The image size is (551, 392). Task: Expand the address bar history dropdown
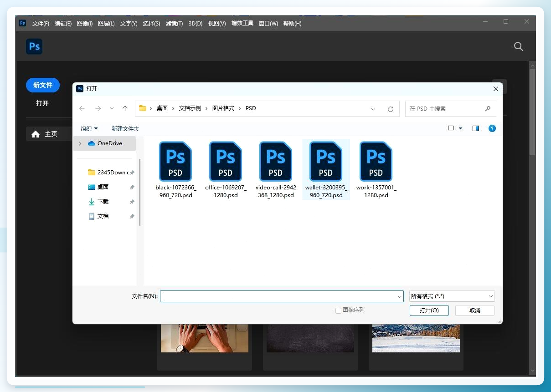373,109
